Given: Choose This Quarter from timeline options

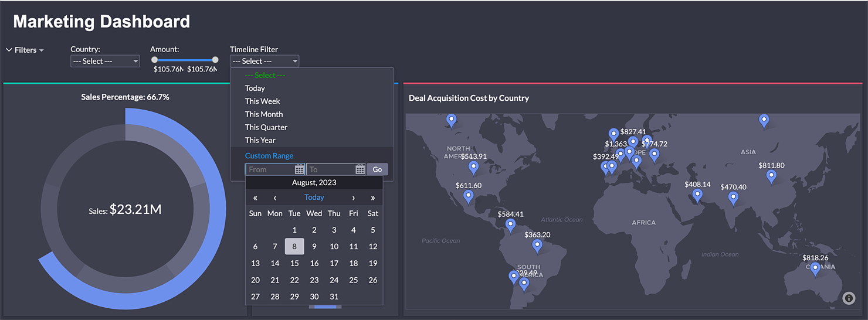Looking at the screenshot, I should click(266, 127).
